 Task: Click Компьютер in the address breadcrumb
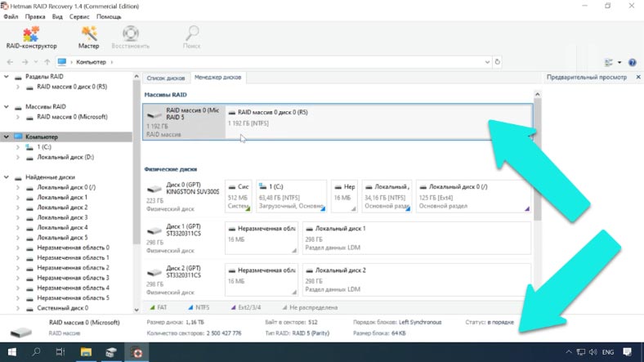click(91, 62)
